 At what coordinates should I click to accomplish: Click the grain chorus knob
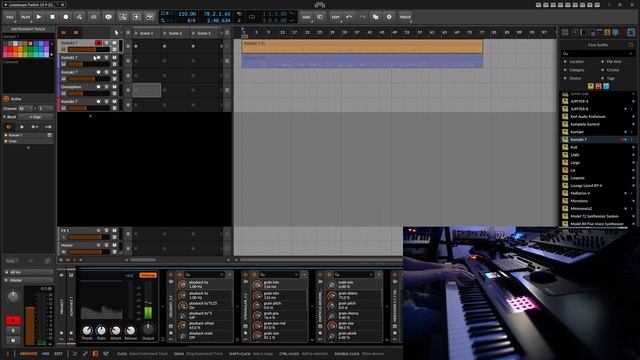pyautogui.click(x=331, y=316)
